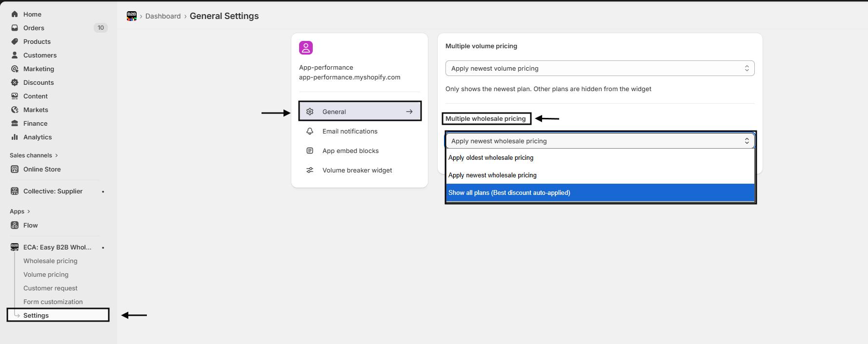Open the Settings item in sidebar
Viewport: 868px width, 344px height.
pos(36,315)
